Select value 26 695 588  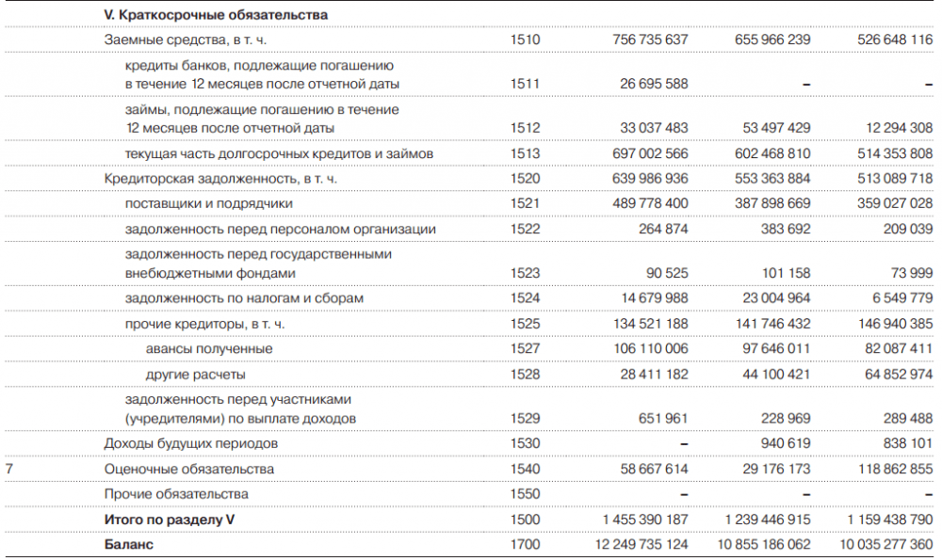tap(654, 84)
